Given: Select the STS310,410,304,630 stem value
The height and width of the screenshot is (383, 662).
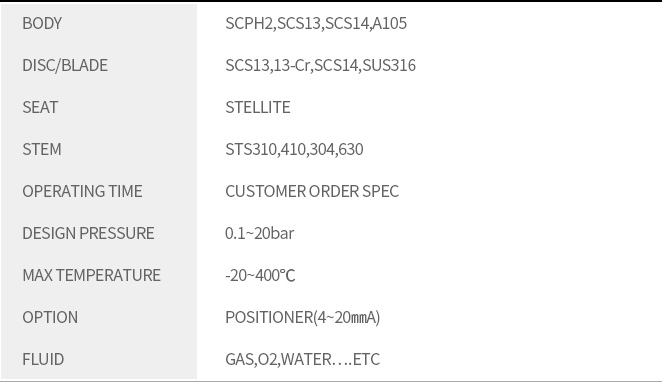Looking at the screenshot, I should [294, 149].
